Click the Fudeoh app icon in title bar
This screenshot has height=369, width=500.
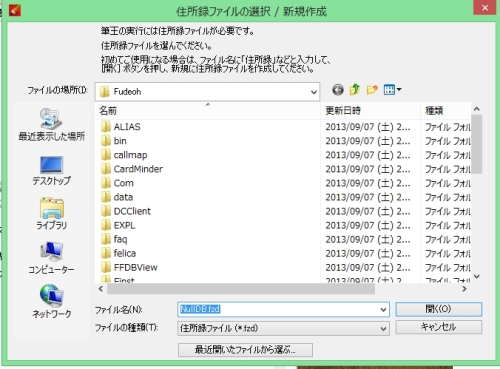pos(15,10)
